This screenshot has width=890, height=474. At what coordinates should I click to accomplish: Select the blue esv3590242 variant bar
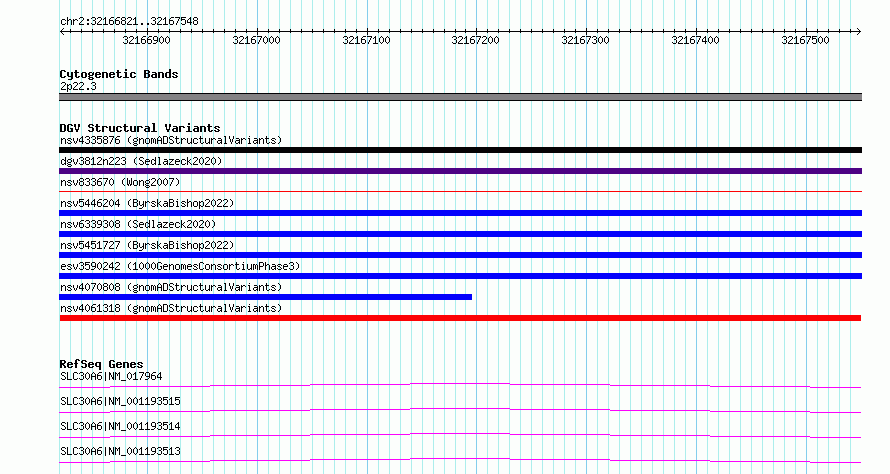pos(460,276)
